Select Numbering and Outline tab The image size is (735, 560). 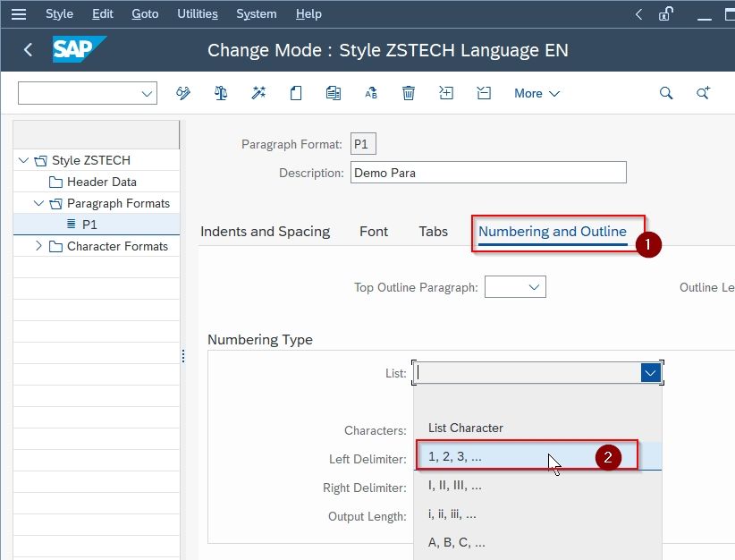tap(553, 231)
